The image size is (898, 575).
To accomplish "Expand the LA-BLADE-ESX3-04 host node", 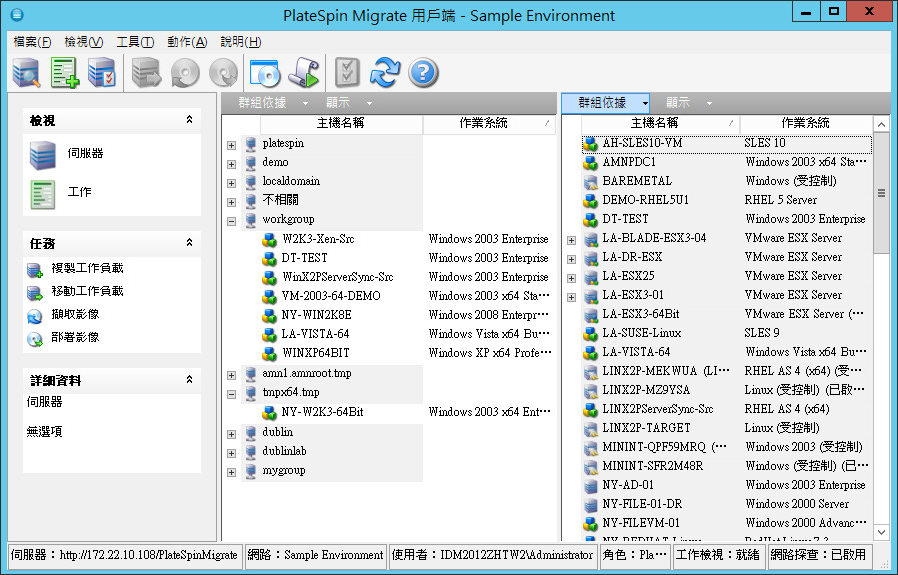I will click(x=572, y=239).
